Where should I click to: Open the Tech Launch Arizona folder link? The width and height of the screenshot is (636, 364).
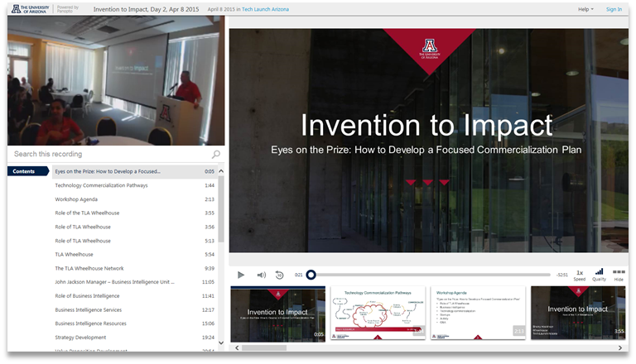click(265, 9)
